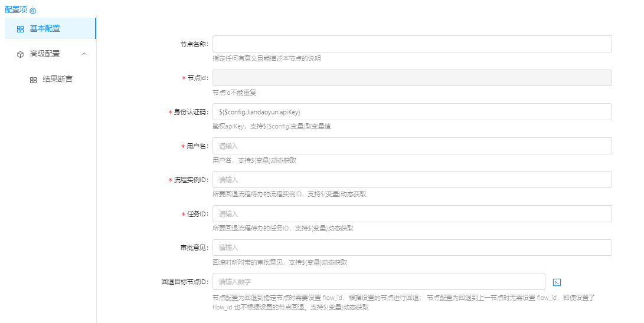
Task: Click the grid icon of 基本配置
Action: coord(20,28)
